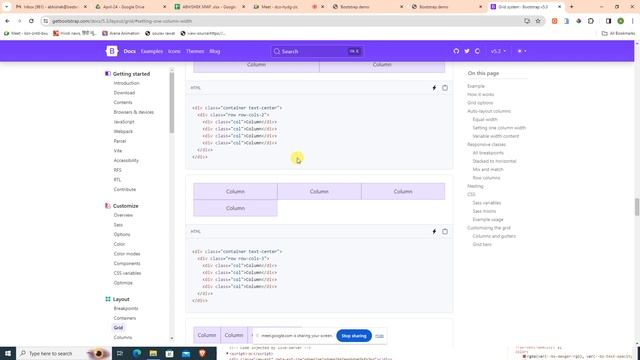Open CSS variables sidebar link
This screenshot has height=360, width=640.
coord(127,273)
